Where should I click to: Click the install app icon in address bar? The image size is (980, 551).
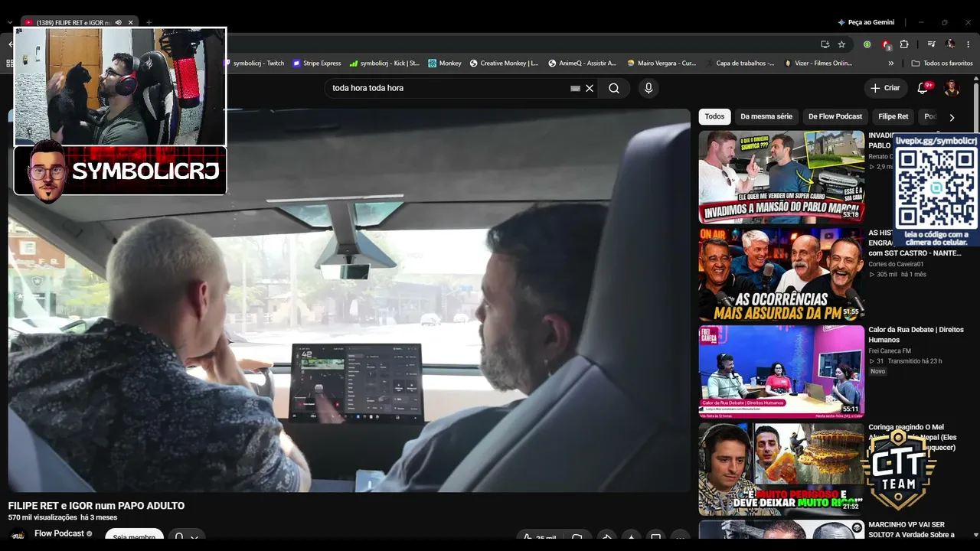pyautogui.click(x=825, y=44)
